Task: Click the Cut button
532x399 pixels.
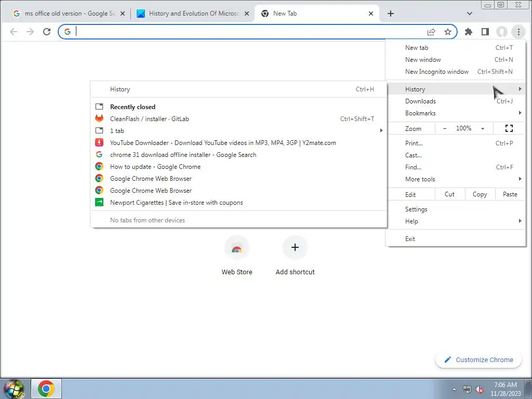Action: tap(449, 194)
